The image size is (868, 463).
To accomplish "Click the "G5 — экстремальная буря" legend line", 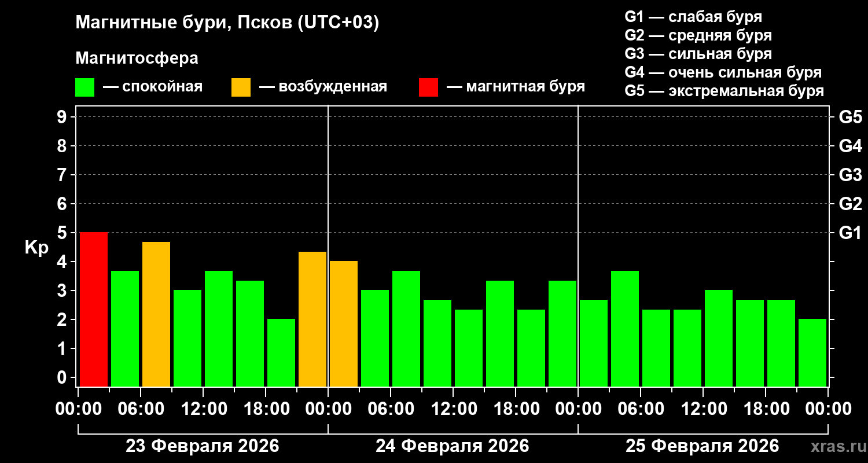I will pos(724,91).
